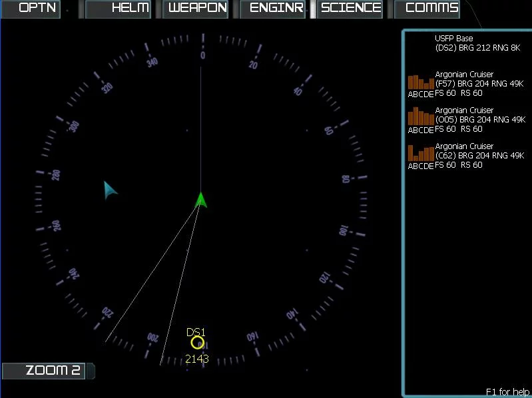Select the (O05) BRG 204 RNG 49K line
Image resolution: width=532 pixels, height=398 pixels.
480,119
